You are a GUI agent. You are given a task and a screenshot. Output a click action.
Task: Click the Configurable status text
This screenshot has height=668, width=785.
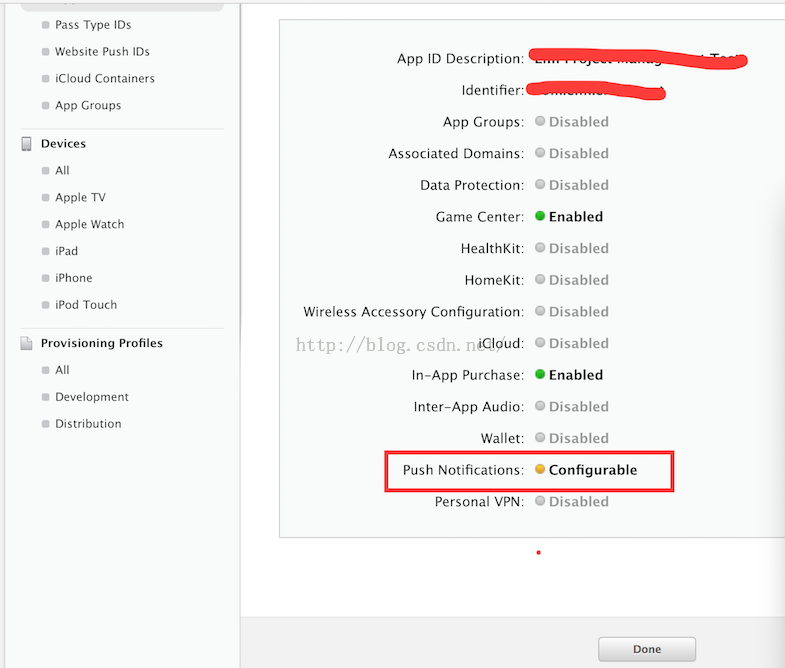click(593, 470)
